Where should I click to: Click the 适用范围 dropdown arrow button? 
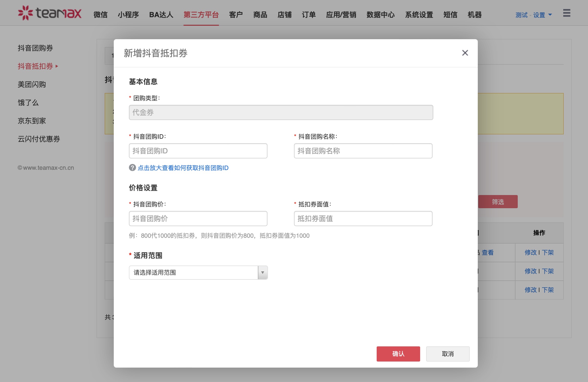point(263,272)
